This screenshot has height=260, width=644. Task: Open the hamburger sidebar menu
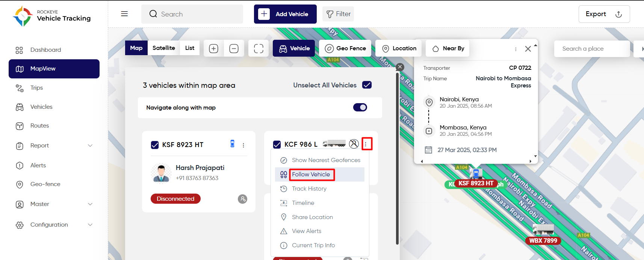pyautogui.click(x=124, y=14)
